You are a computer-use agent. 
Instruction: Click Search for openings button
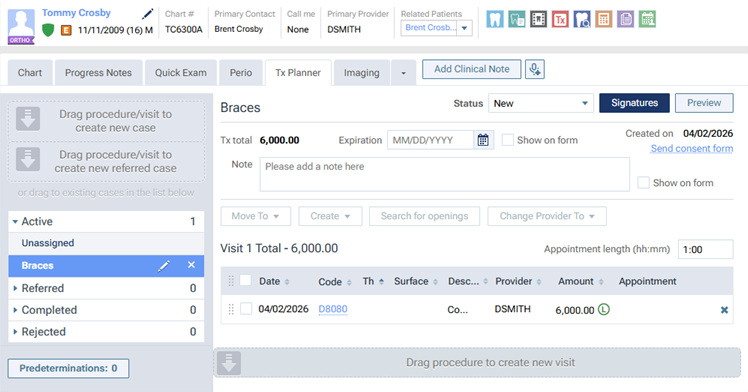pyautogui.click(x=425, y=216)
